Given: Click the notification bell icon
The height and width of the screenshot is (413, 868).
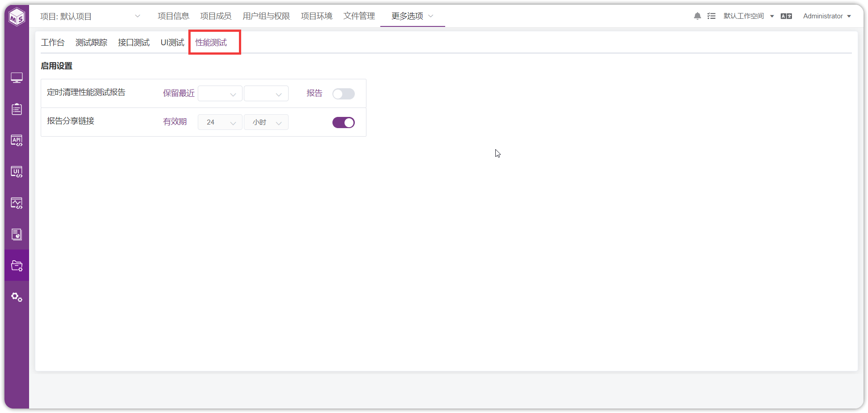Looking at the screenshot, I should point(697,16).
